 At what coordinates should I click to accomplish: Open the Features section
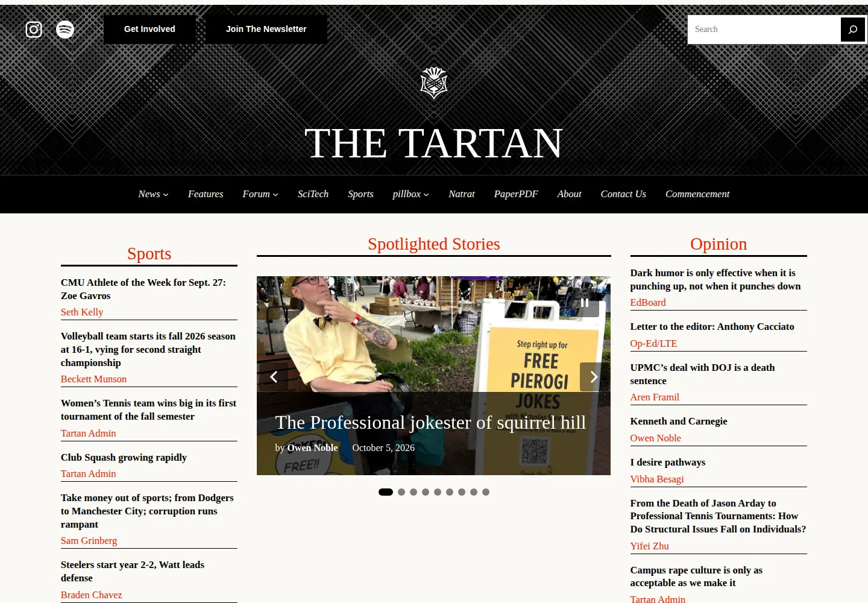pos(206,194)
